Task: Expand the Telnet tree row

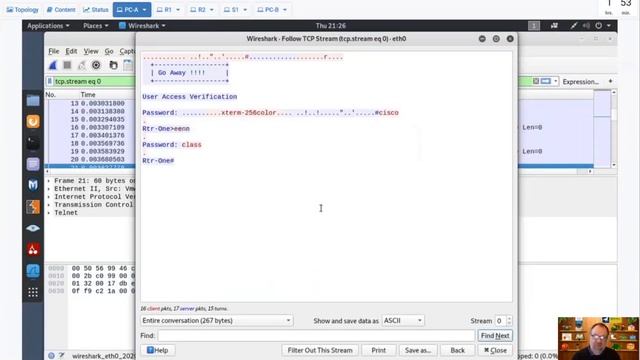Action: pos(49,213)
